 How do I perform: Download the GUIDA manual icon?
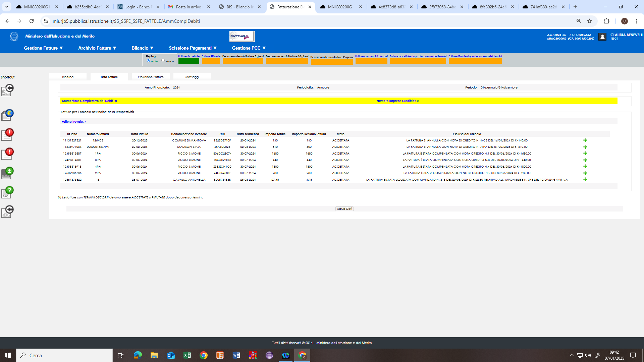[7, 173]
